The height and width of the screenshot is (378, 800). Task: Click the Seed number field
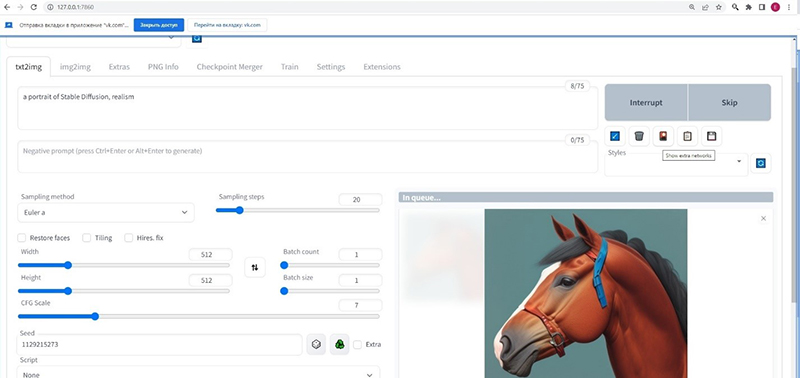tap(160, 345)
